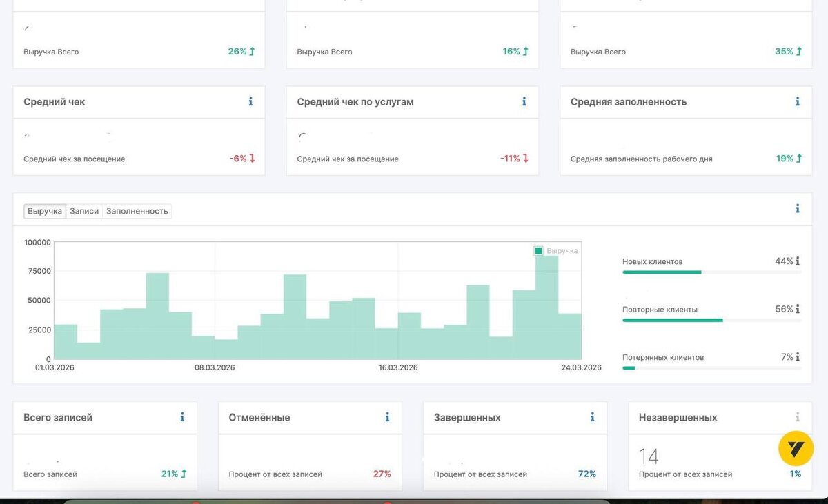This screenshot has width=828, height=504.
Task: Click info icon on Незавершенных card
Action: (x=798, y=417)
